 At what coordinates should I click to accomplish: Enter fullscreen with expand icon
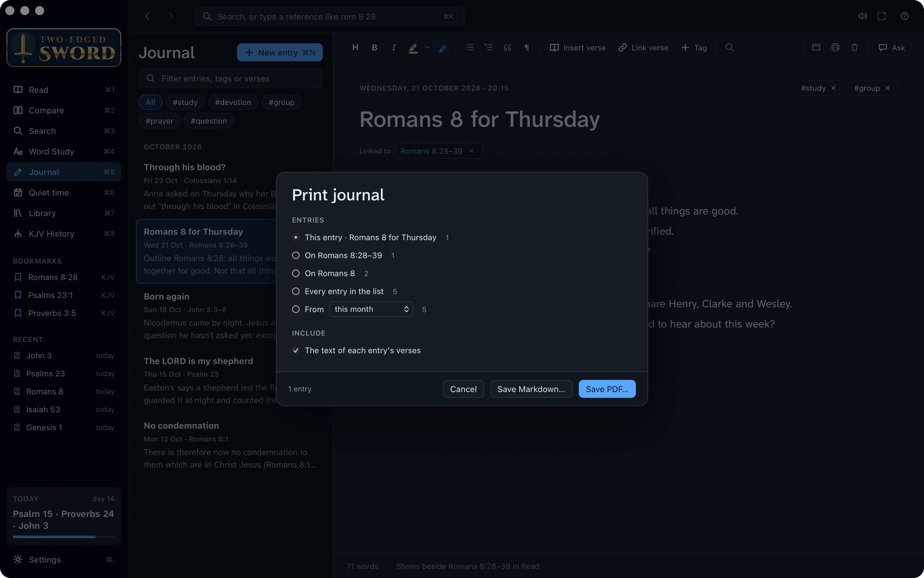click(882, 16)
